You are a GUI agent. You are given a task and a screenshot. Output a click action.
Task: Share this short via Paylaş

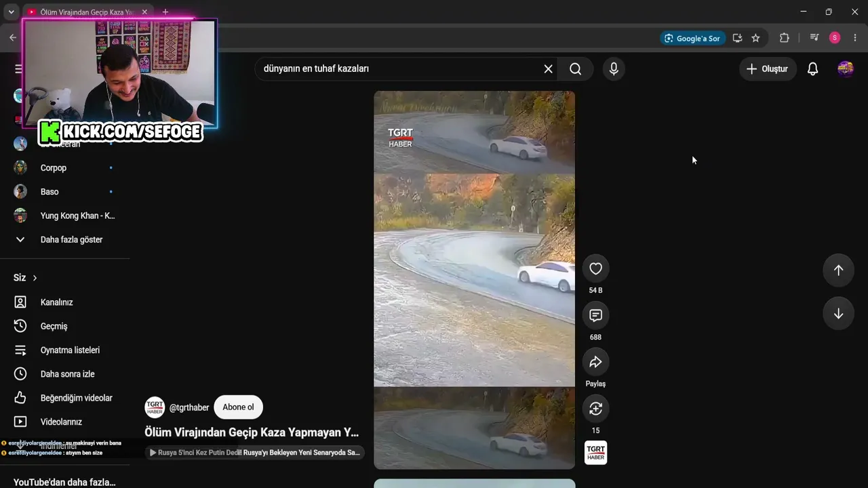pos(595,363)
